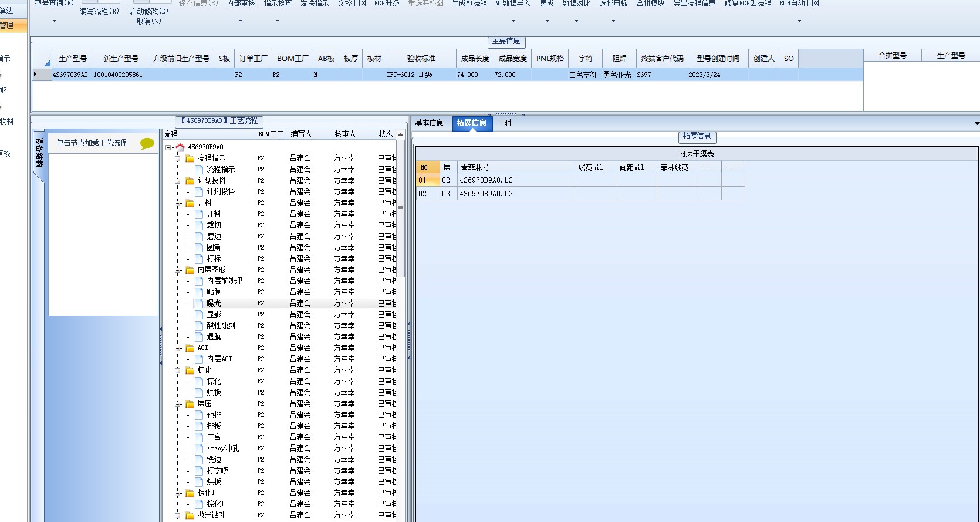Click the − column header in 内层干膜表
The image size is (980, 522).
733,167
